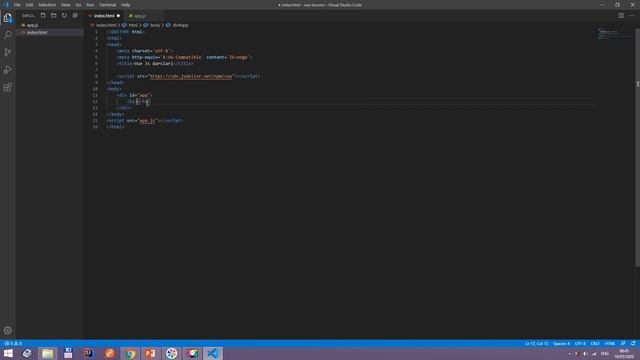640x360 pixels.
Task: Change language mode HTML
Action: pyautogui.click(x=610, y=344)
